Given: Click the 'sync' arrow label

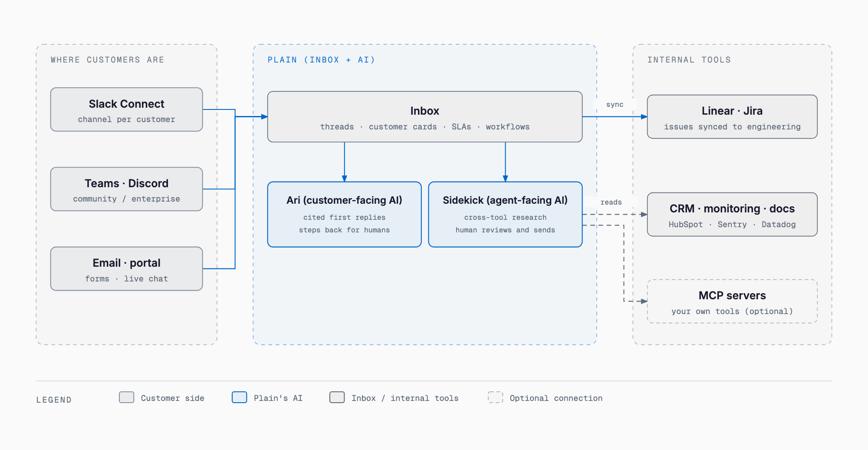Looking at the screenshot, I should tap(615, 105).
